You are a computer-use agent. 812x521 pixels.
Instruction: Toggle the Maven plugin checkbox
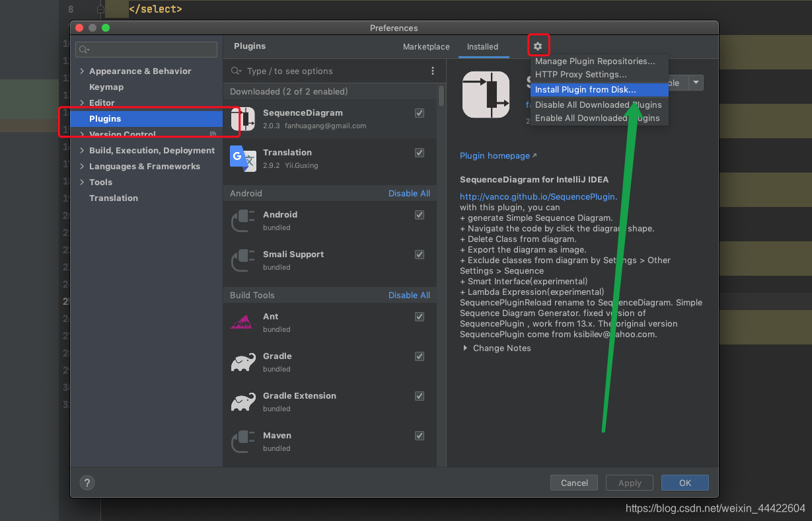tap(420, 436)
